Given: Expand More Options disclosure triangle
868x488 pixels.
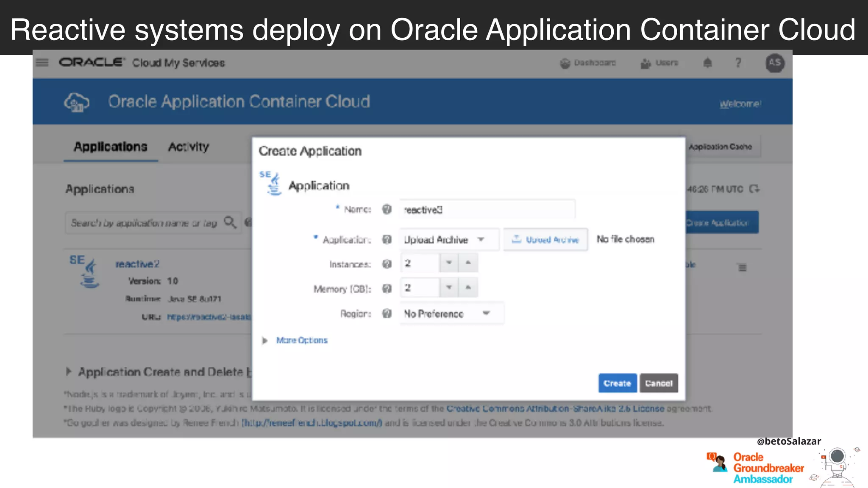Looking at the screenshot, I should tap(265, 341).
